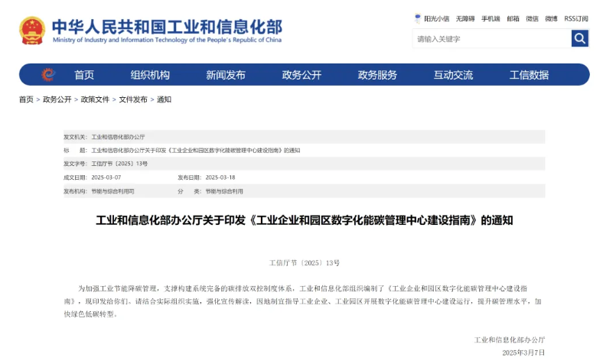Go to 文件发布 in breadcrumb

(x=133, y=99)
